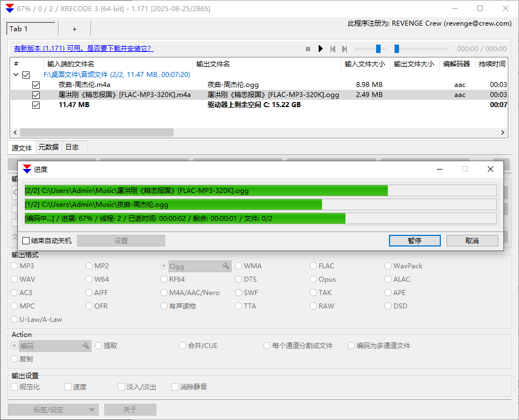Image resolution: width=519 pixels, height=420 pixels.
Task: Click the Play icon in the playback toolbar
Action: click(x=320, y=49)
